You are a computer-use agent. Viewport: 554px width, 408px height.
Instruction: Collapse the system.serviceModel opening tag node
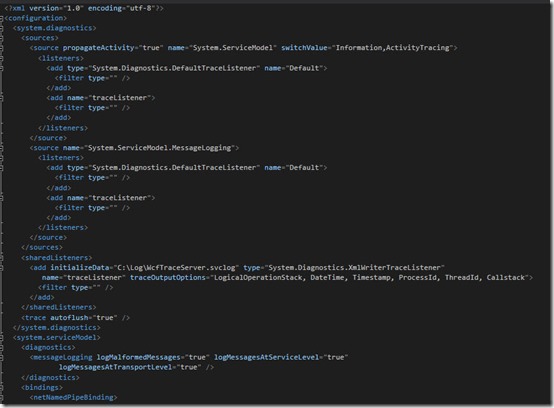1,338
